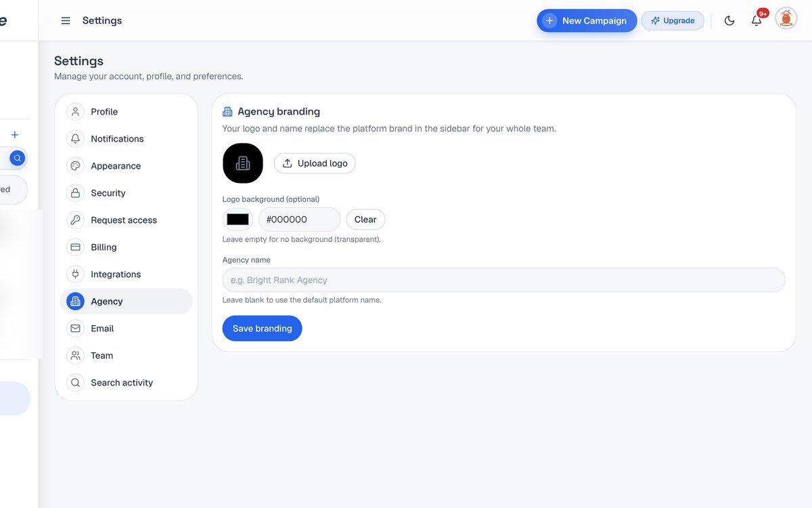Click the Notifications bell icon in sidebar
This screenshot has height=508, width=812.
75,139
